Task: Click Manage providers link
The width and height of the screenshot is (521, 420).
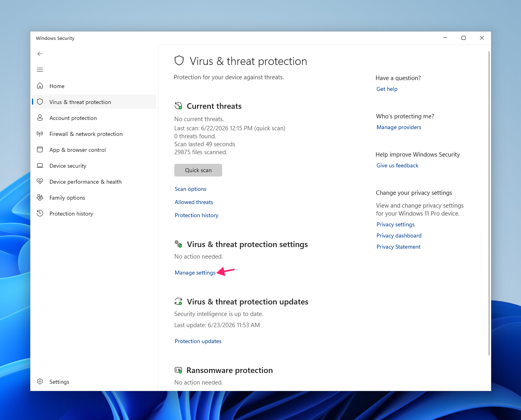Action: click(399, 127)
